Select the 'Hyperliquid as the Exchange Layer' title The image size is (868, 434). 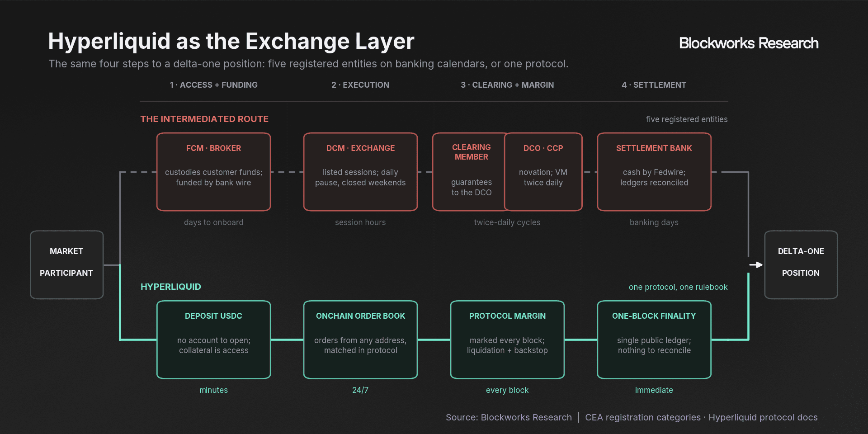tap(231, 41)
